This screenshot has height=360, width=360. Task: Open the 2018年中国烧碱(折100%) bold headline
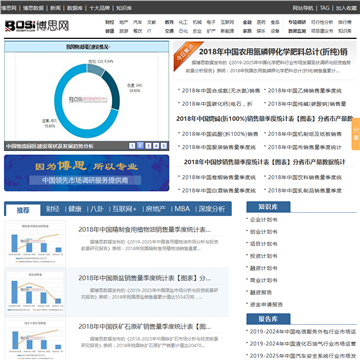(x=265, y=118)
